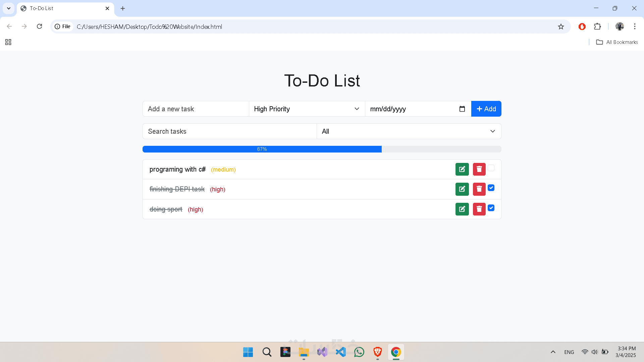The width and height of the screenshot is (644, 362).
Task: Click the 67% progress bar
Action: (x=262, y=149)
